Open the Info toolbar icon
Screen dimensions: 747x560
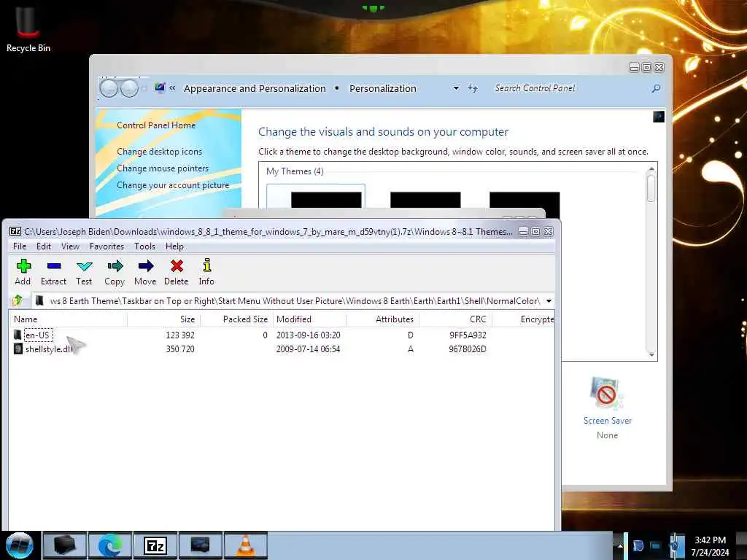click(x=206, y=273)
